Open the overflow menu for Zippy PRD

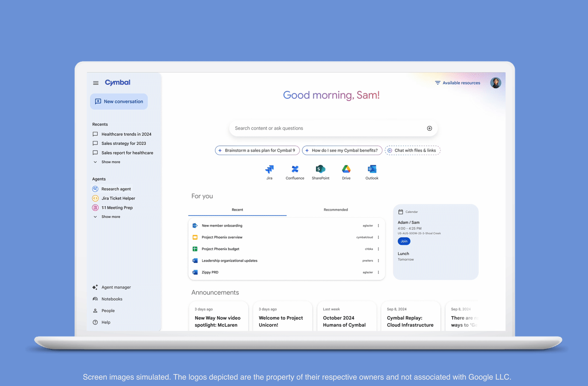(x=378, y=272)
